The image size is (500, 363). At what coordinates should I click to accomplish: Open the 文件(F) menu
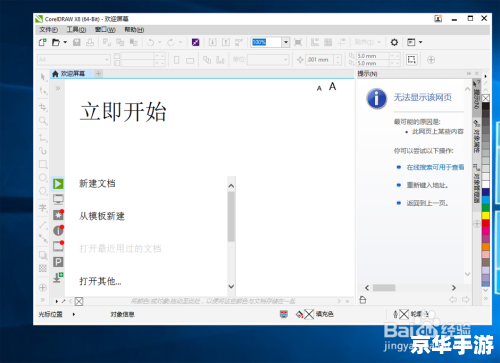pyautogui.click(x=49, y=30)
